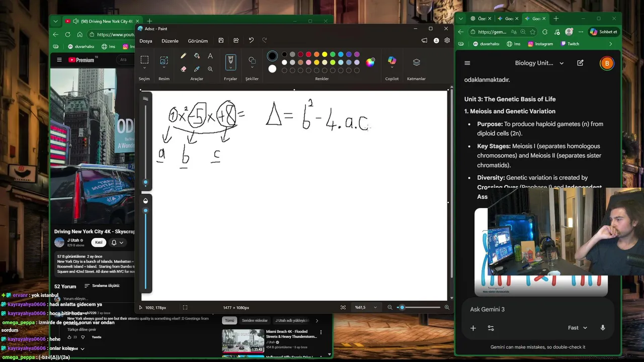Expand the shapes (Şekiller) dropdown
This screenshot has height=362, width=644.
coord(252,68)
